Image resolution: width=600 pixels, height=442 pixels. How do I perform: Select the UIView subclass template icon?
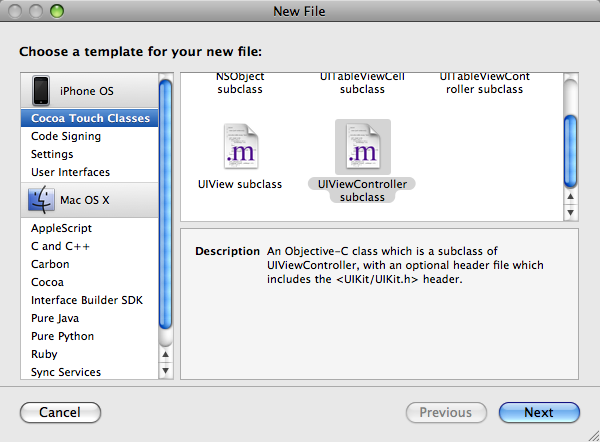241,146
